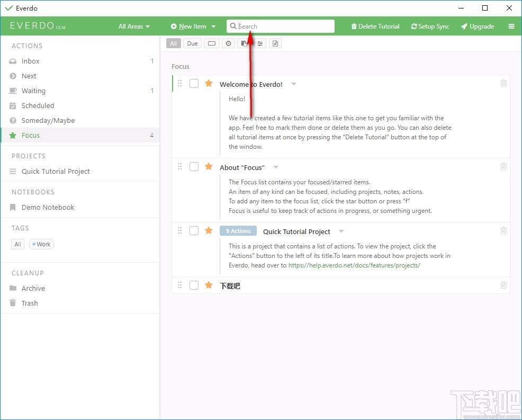Select the All tags filter

[x=17, y=244]
